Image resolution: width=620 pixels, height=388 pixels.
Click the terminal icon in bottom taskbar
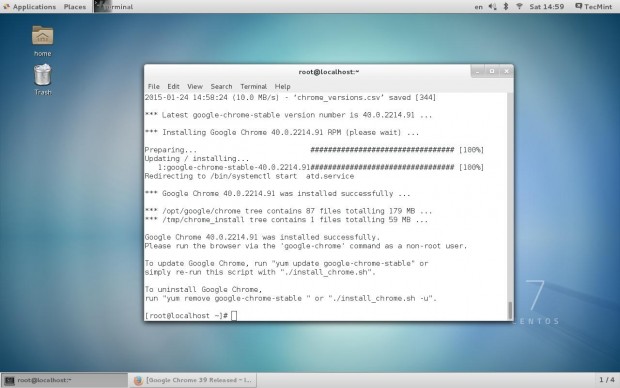click(9, 380)
